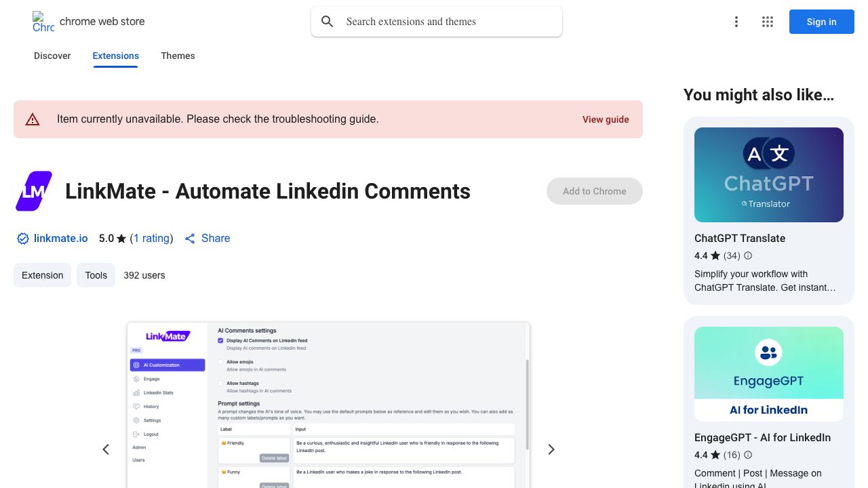The image size is (868, 488).
Task: Show next screenshot with right arrow
Action: [x=551, y=449]
